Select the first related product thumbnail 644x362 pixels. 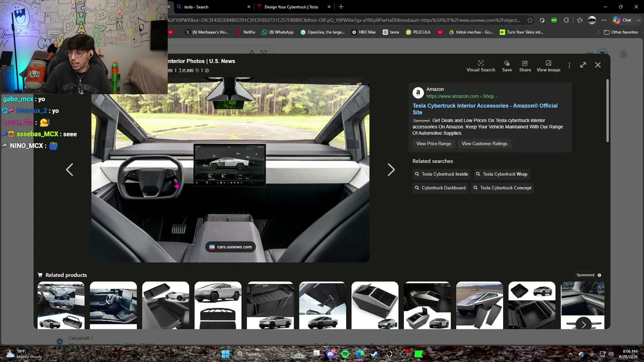coord(61,305)
